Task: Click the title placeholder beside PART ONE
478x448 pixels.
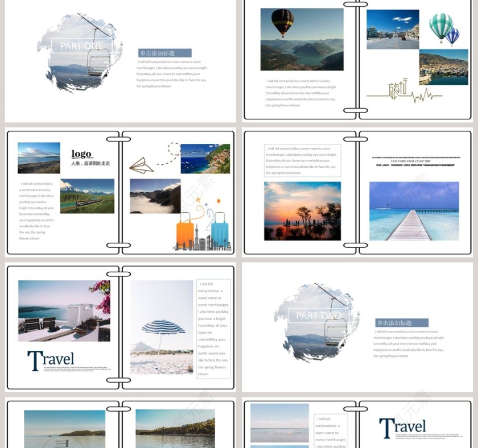Action: 165,53
